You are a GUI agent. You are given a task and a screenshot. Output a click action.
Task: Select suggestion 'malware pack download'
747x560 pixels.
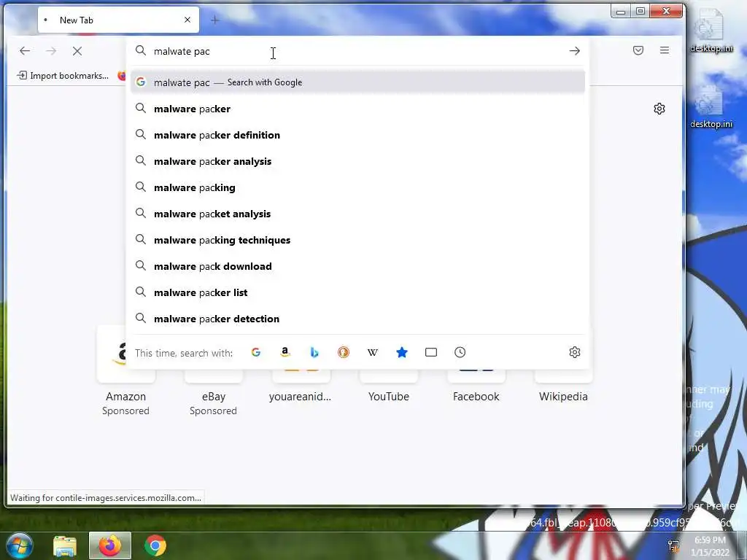pyautogui.click(x=357, y=266)
